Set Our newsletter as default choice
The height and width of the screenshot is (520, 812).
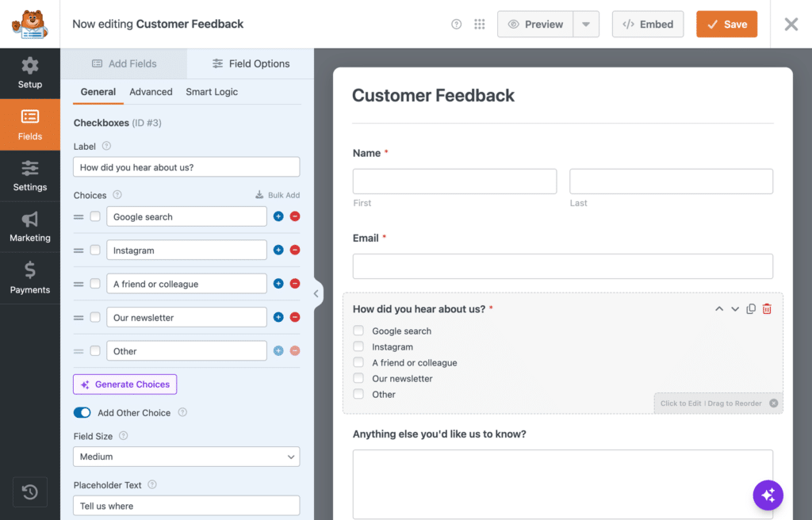[95, 317]
